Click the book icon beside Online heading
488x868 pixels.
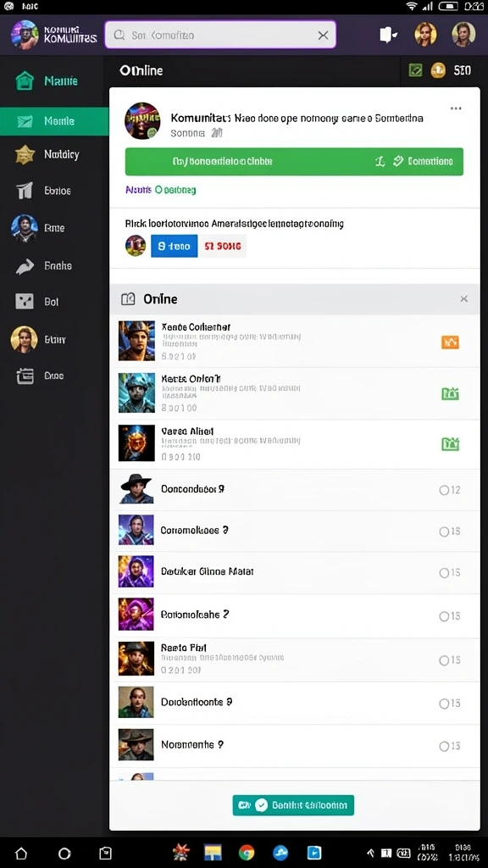tap(128, 299)
